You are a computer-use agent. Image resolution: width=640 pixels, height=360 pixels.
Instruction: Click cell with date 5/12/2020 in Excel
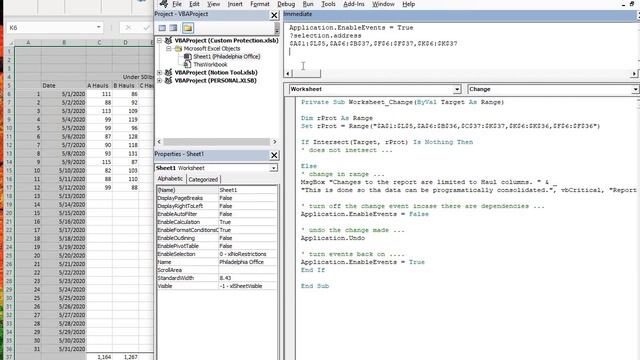click(x=64, y=187)
